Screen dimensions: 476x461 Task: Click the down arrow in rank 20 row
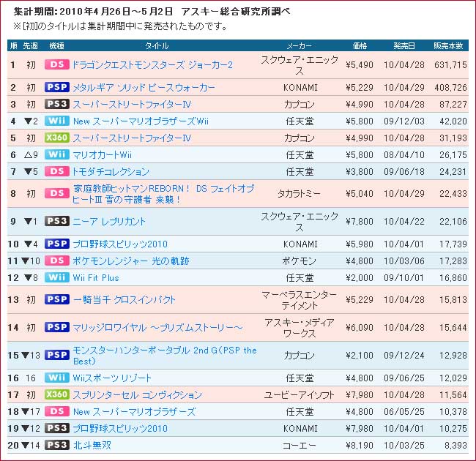pos(26,446)
